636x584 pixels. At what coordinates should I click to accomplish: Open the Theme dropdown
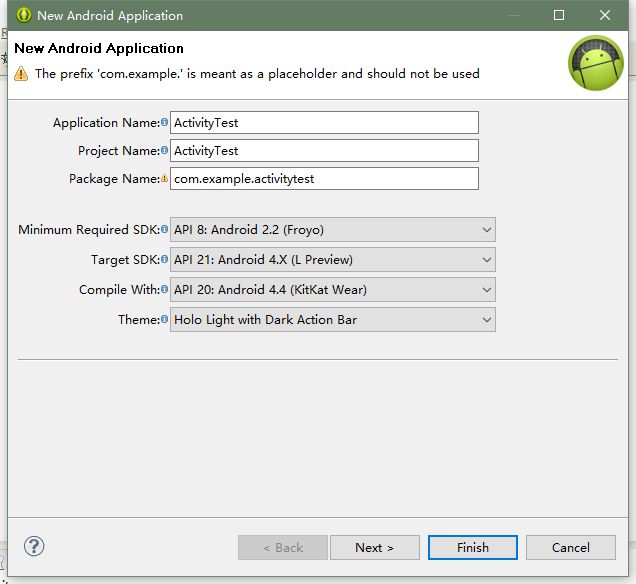click(x=333, y=320)
